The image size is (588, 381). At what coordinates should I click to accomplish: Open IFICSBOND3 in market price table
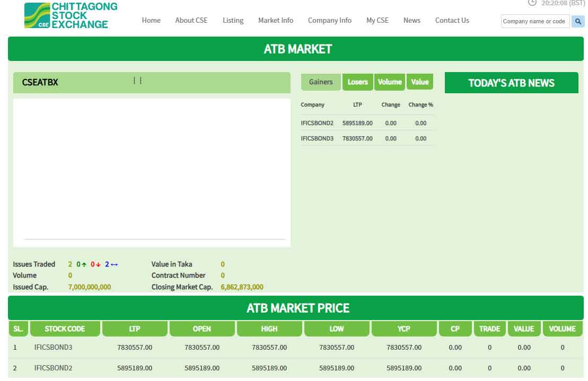[x=53, y=348]
